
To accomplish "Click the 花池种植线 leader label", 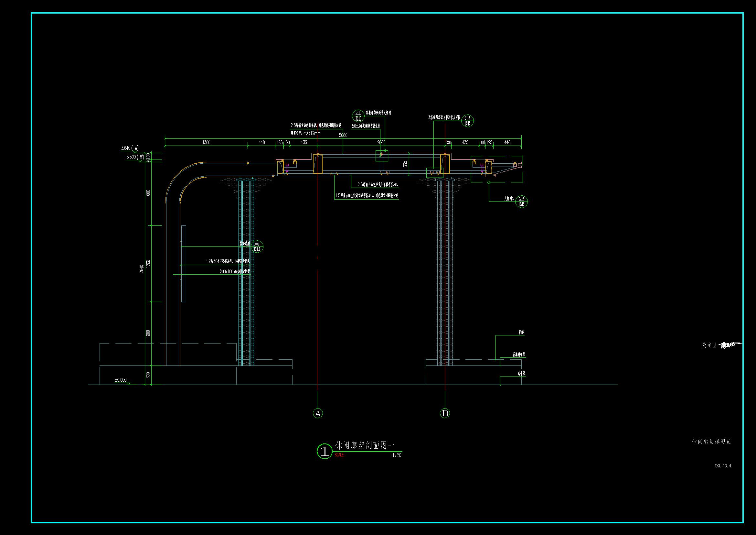I will click(518, 355).
